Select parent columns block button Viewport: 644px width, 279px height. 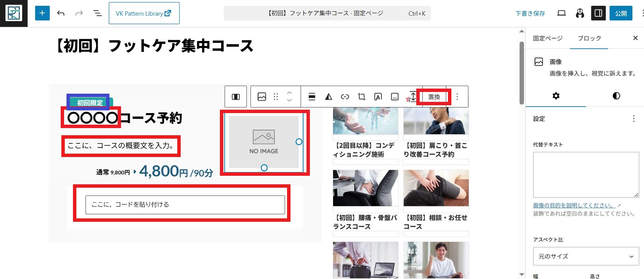coord(236,97)
